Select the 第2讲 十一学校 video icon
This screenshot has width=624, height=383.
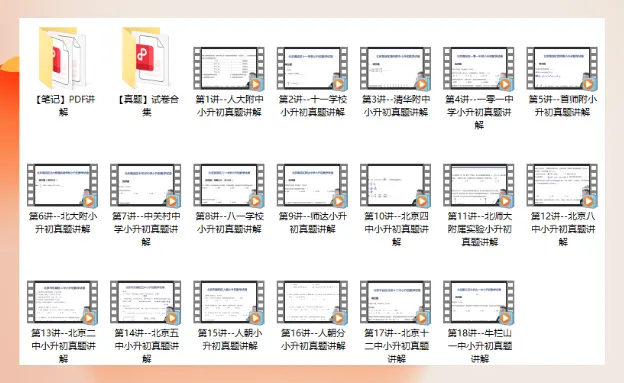tap(312, 68)
